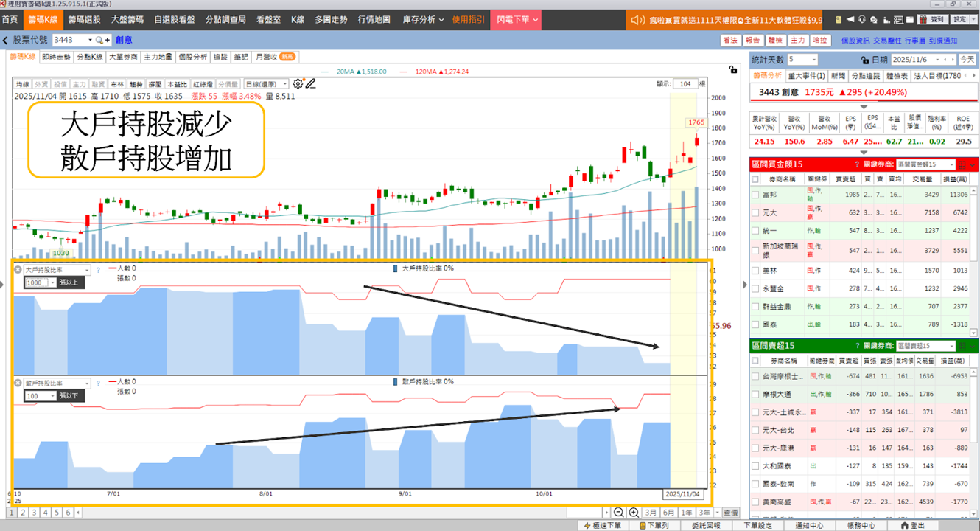Image resolution: width=980 pixels, height=531 pixels.
Task: Zoom in chart with plus magnifier
Action: click(x=634, y=513)
